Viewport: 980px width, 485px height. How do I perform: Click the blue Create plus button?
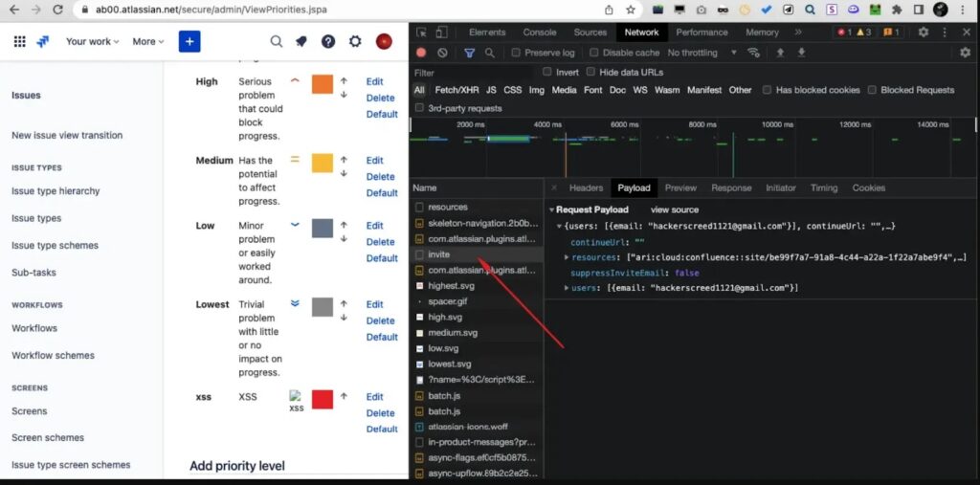point(189,42)
